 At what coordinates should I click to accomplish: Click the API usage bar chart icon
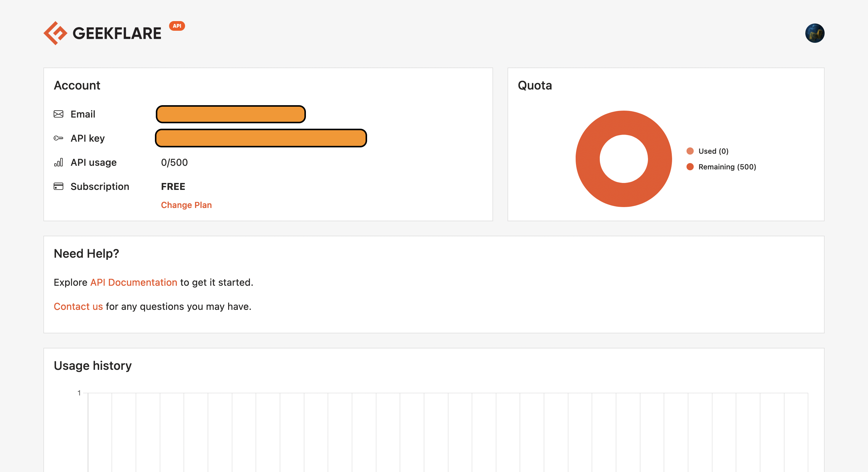(58, 162)
